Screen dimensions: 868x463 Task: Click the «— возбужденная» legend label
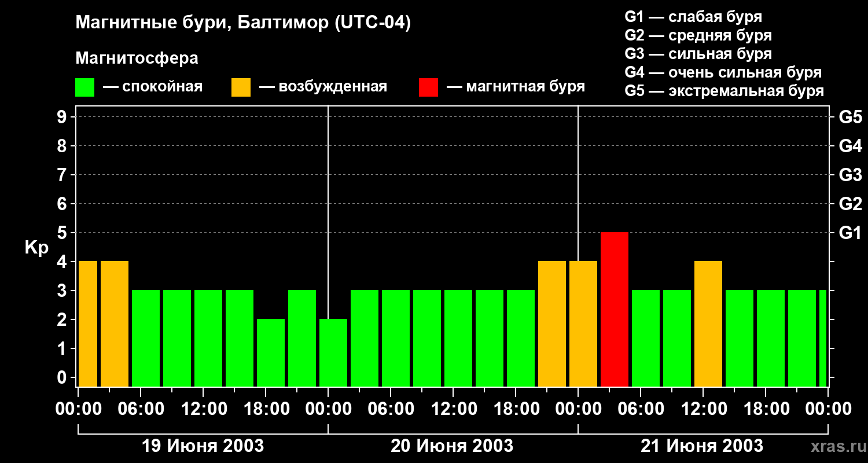click(323, 87)
